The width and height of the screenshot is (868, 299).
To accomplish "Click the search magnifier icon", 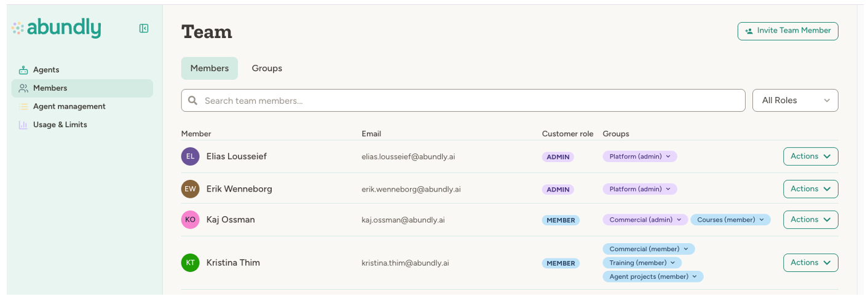I will point(192,100).
